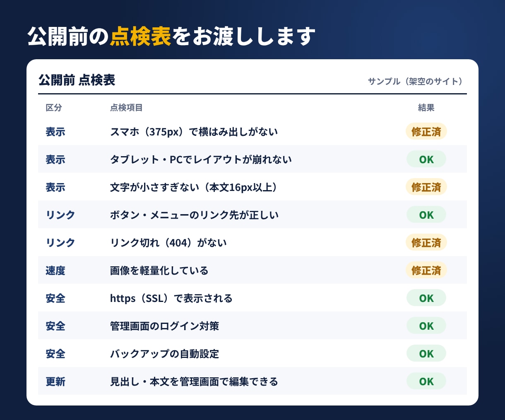Click 表示 category in タブレット・PC row

pos(55,159)
